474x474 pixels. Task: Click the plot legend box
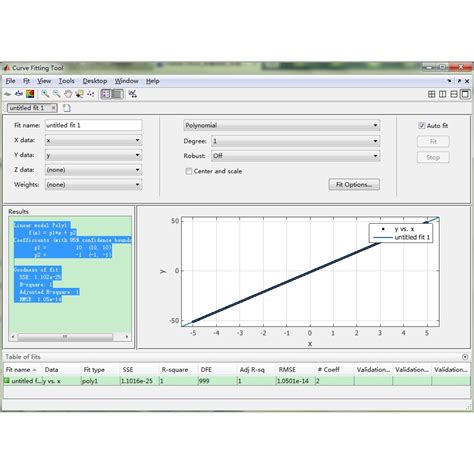point(401,233)
